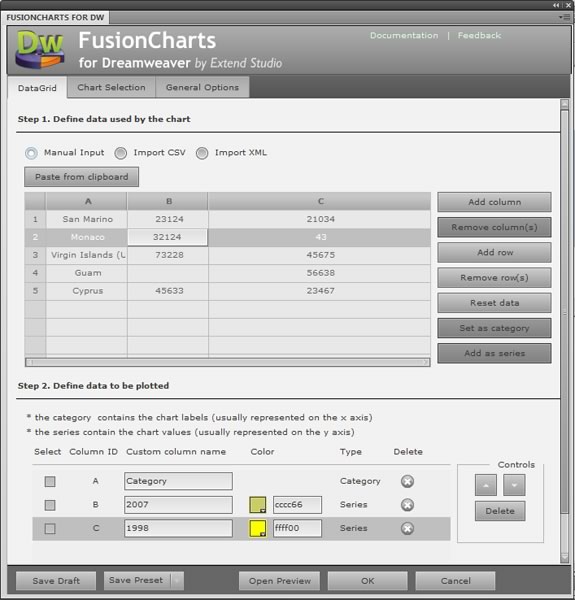Open yellow color swatch for series C
Screen dimensions: 575x600
pyautogui.click(x=257, y=528)
